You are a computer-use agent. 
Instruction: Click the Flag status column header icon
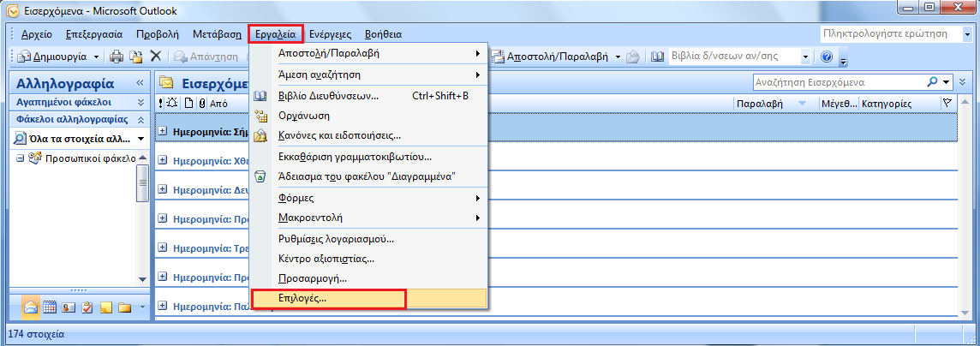point(947,103)
